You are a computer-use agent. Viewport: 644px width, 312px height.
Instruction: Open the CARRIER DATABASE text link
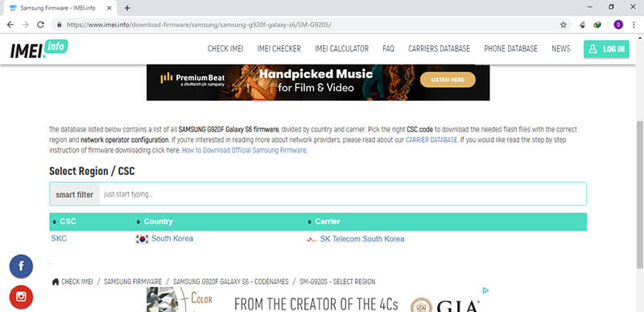coord(431,139)
